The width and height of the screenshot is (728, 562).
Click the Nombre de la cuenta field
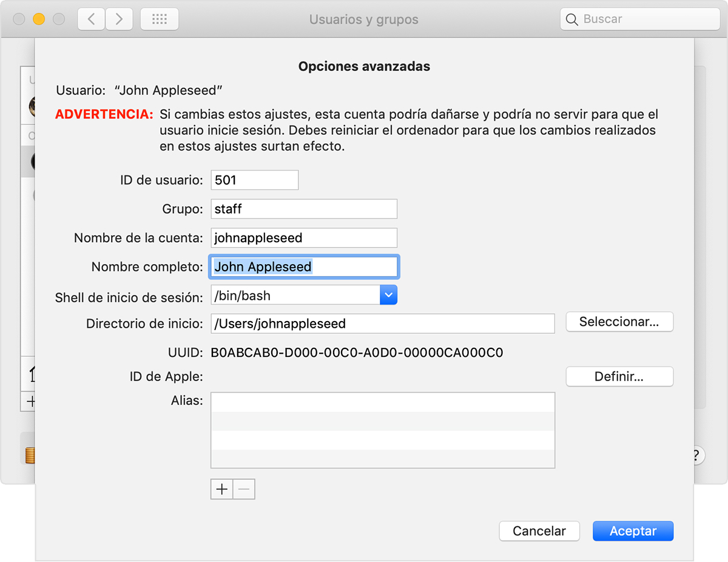pos(304,238)
